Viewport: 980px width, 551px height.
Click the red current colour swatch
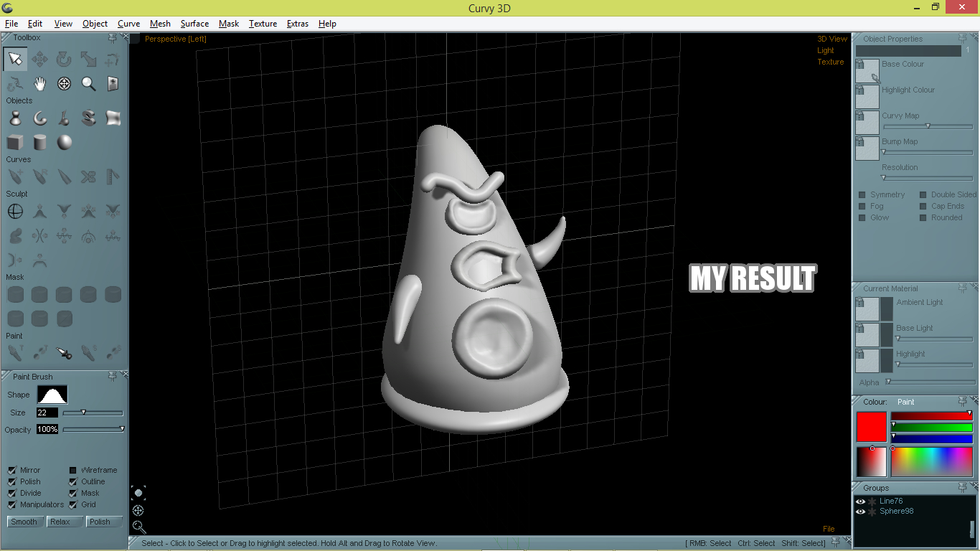point(872,427)
